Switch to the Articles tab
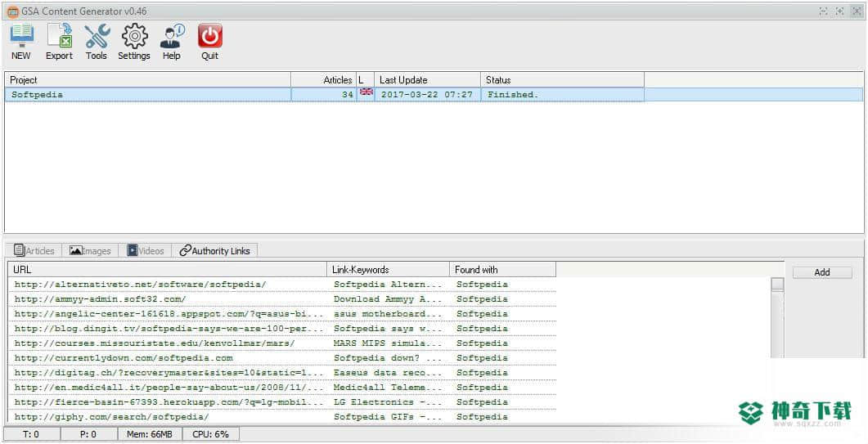868x444 pixels. coord(34,251)
